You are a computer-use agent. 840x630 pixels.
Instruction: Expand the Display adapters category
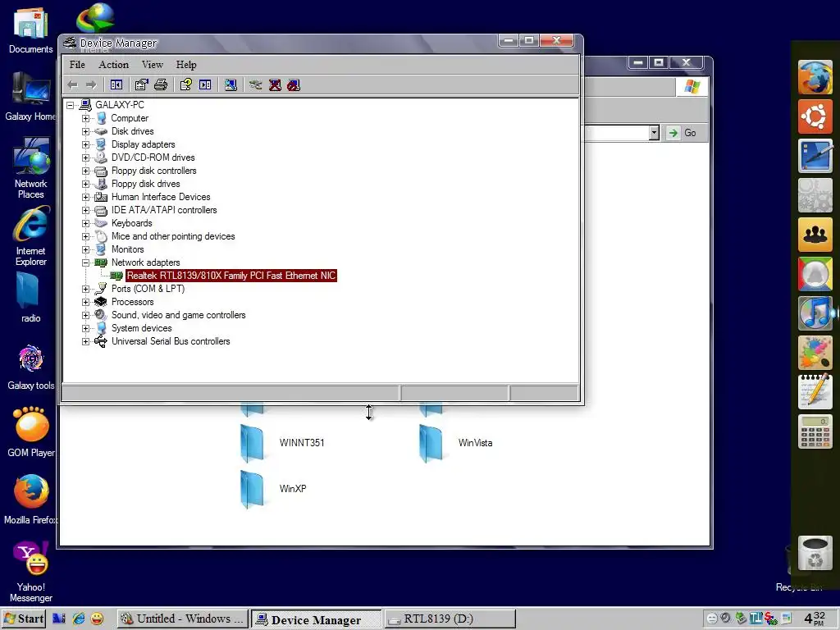[85, 144]
